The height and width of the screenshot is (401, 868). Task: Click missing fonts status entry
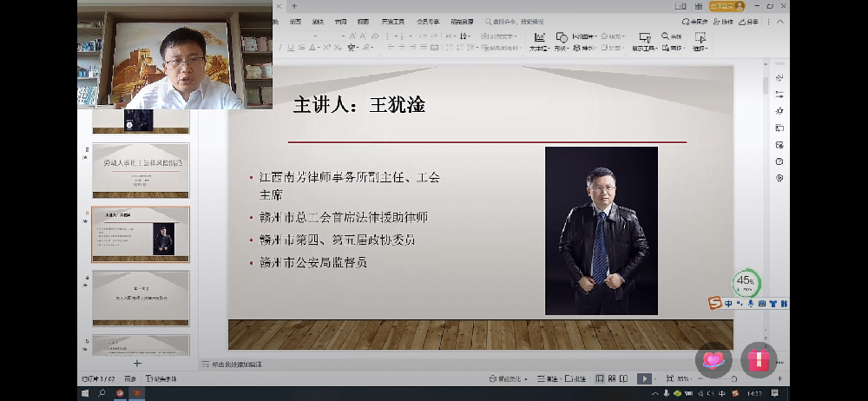point(161,378)
